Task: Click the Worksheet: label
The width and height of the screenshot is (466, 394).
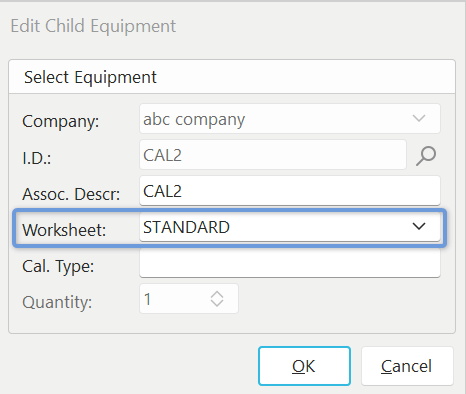Action: click(64, 230)
